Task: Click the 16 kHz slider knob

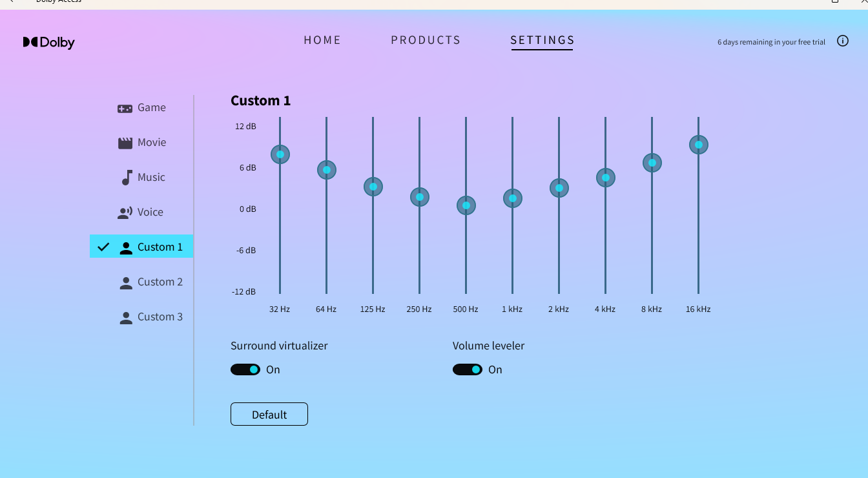Action: tap(699, 144)
